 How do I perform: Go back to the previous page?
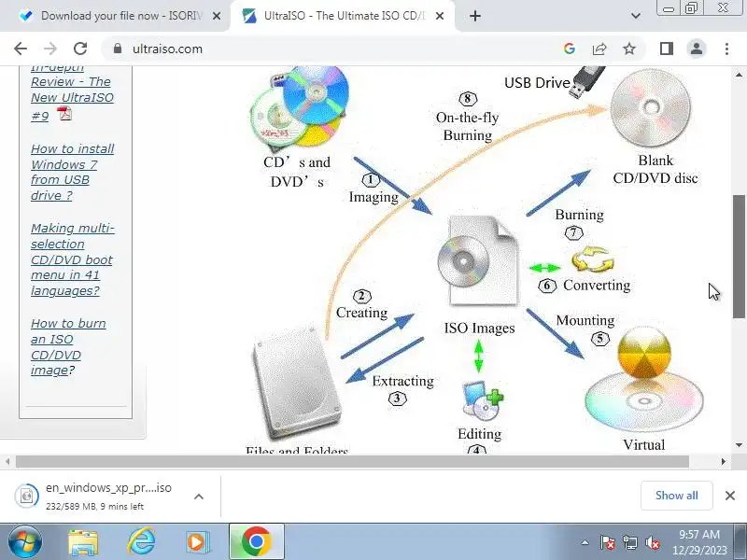[21, 49]
